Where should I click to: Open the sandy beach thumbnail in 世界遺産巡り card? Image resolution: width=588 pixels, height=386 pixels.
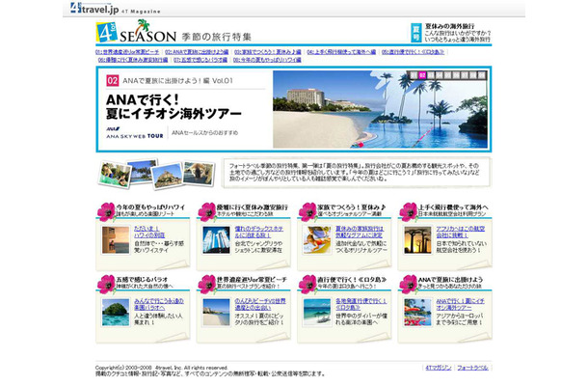point(216,313)
